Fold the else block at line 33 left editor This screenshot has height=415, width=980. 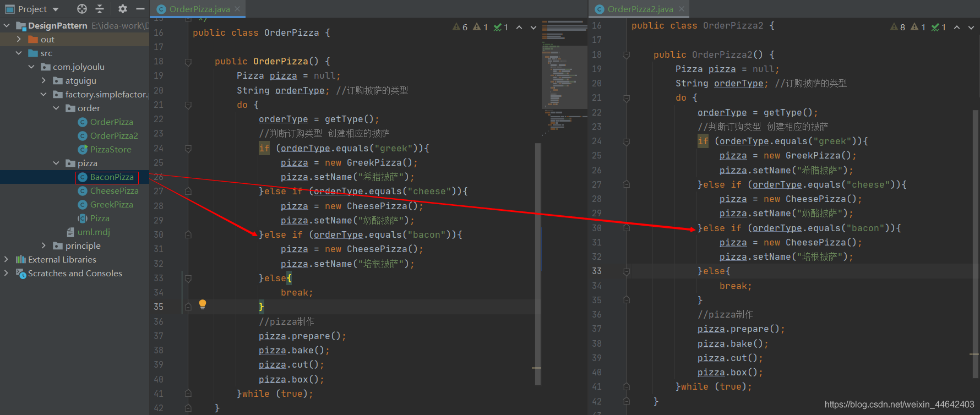click(188, 278)
